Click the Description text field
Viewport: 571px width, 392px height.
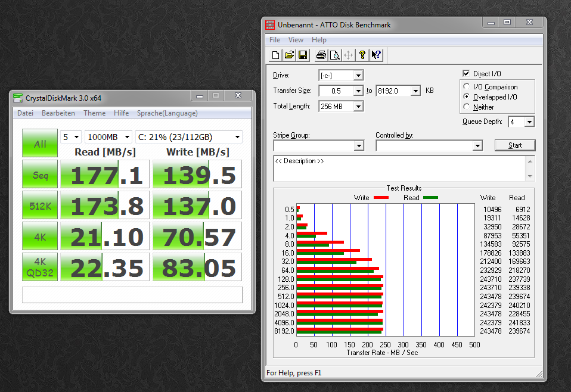400,169
